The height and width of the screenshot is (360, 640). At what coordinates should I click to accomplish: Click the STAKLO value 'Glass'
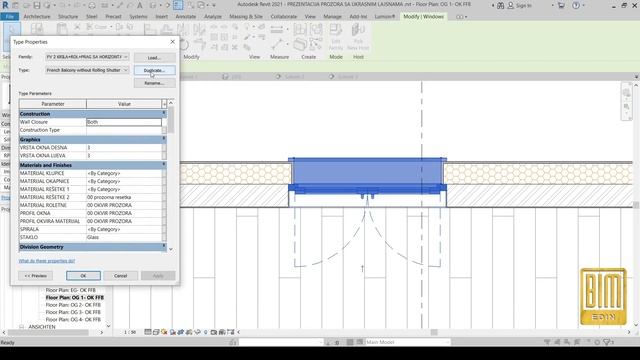tap(124, 237)
